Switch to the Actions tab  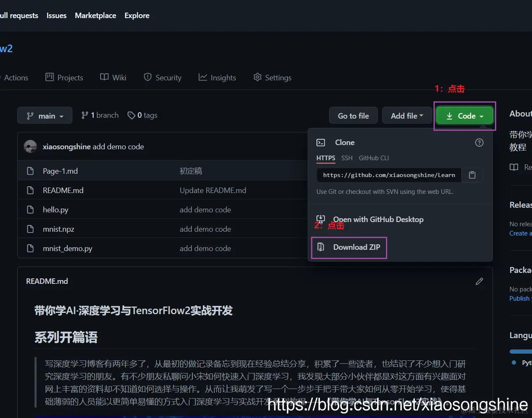point(16,77)
